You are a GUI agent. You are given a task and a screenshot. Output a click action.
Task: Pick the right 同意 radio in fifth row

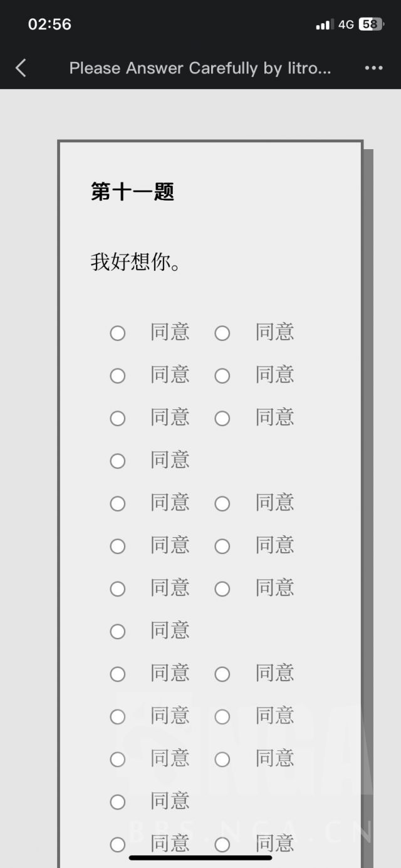(222, 503)
